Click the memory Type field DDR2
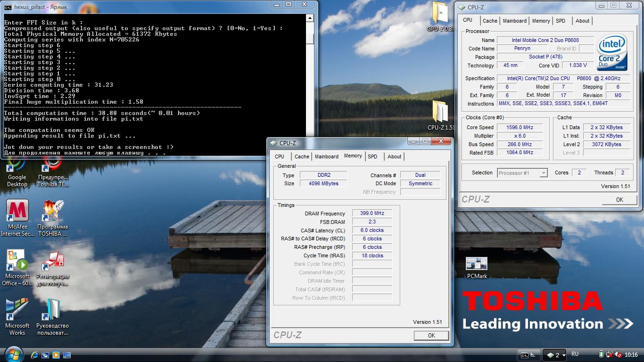 [323, 175]
